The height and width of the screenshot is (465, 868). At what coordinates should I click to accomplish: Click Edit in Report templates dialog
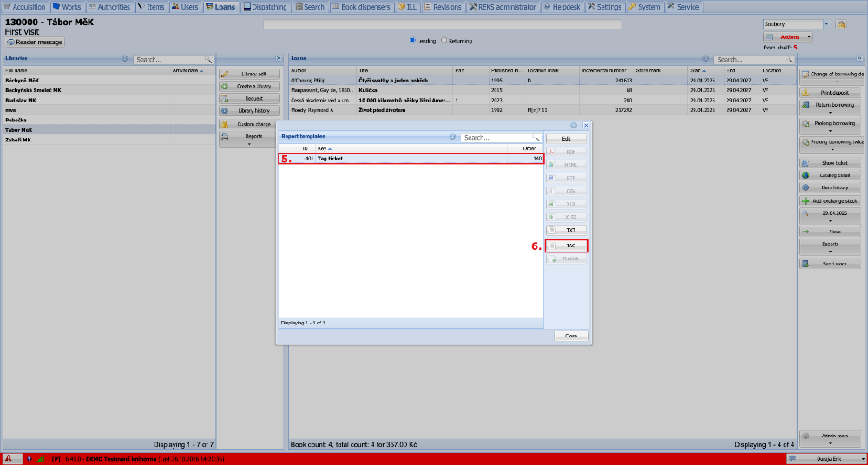(x=566, y=139)
